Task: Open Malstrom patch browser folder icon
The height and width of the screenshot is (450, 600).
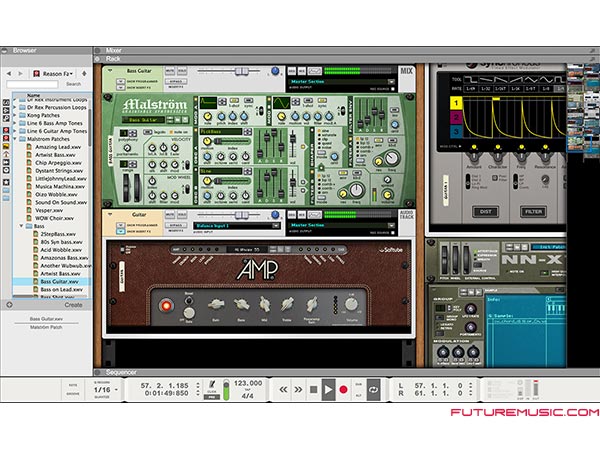Action: 178,120
